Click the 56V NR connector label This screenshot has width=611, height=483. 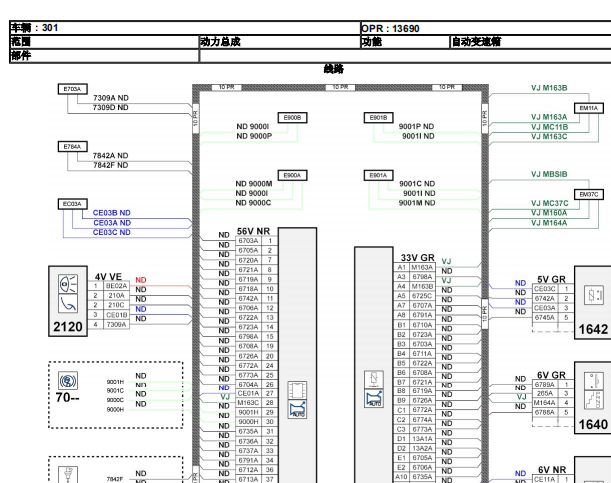(x=253, y=231)
